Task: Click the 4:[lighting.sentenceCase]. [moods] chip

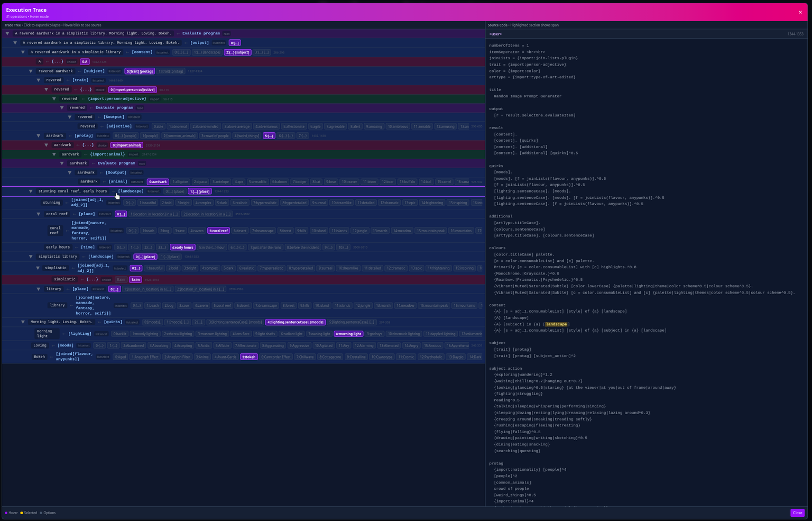Action: pyautogui.click(x=296, y=322)
